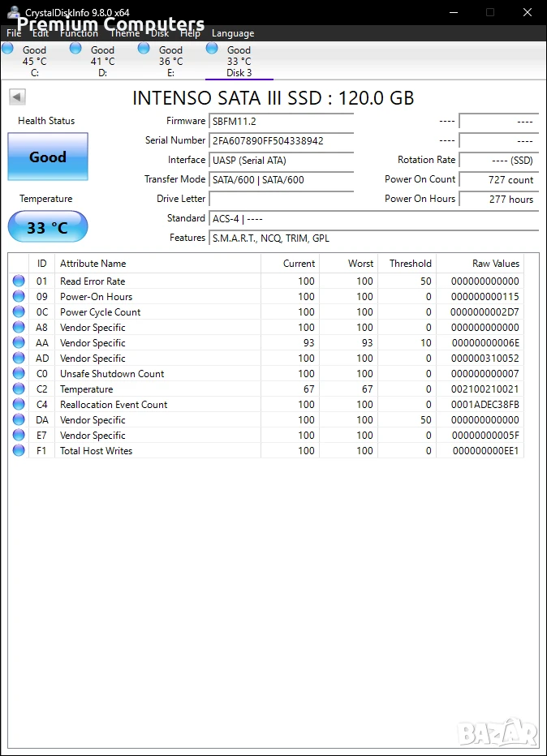Screen dimensions: 547x756
Task: Open the Language menu
Action: (233, 33)
